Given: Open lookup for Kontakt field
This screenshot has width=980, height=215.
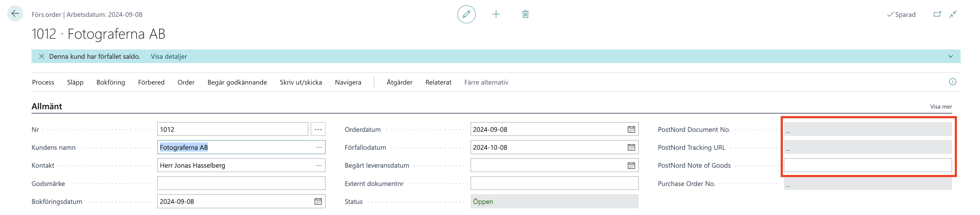Looking at the screenshot, I should 318,165.
